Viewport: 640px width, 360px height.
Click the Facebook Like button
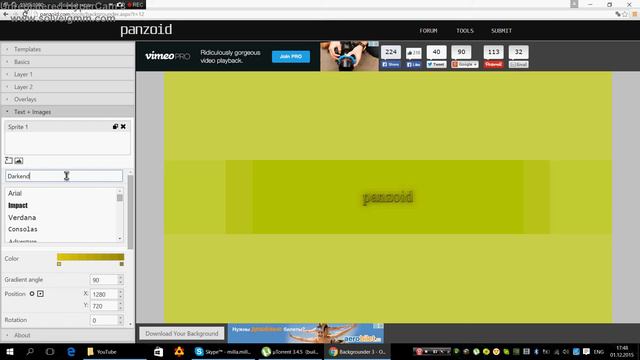413,64
